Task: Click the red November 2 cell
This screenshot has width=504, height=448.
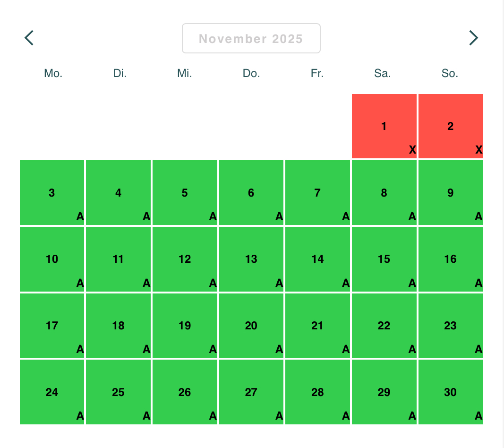Action: pos(450,126)
